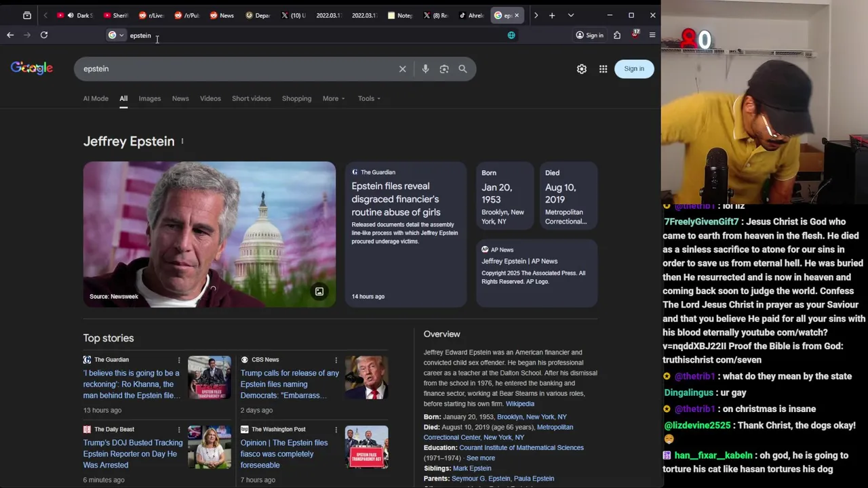Image resolution: width=868 pixels, height=488 pixels.
Task: Open the Firefox tab overview icon
Action: pos(26,15)
